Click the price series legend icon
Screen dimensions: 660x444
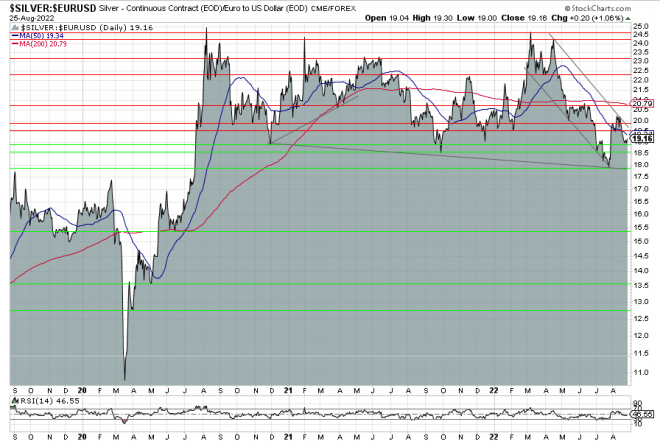pos(13,28)
